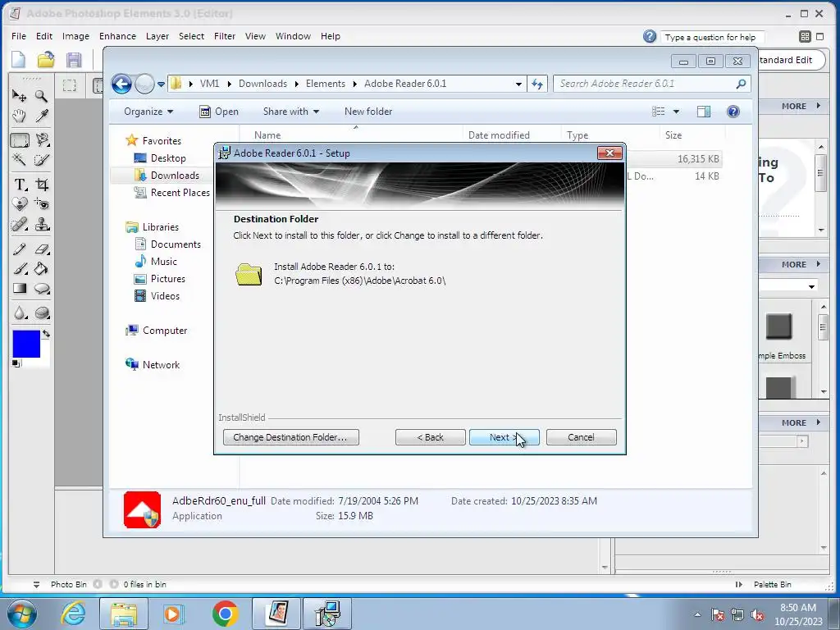
Task: Toggle the Explorer preview pane icon
Action: 703,112
